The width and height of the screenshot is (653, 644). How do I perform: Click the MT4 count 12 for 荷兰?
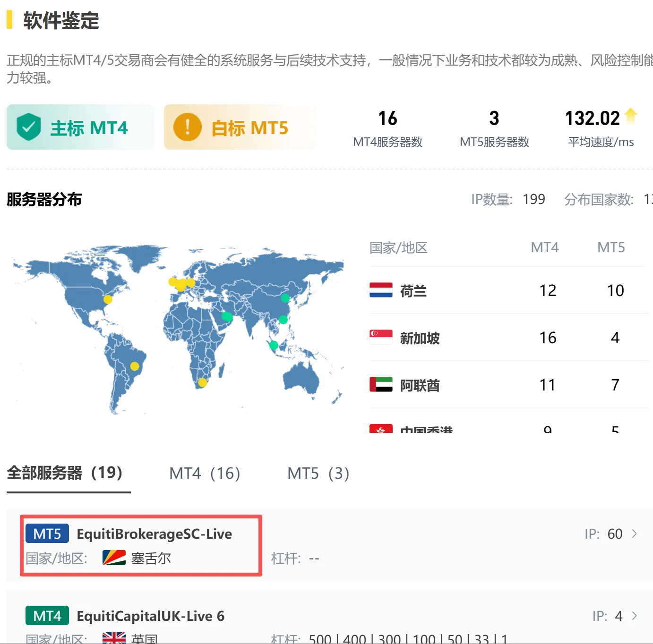[548, 290]
